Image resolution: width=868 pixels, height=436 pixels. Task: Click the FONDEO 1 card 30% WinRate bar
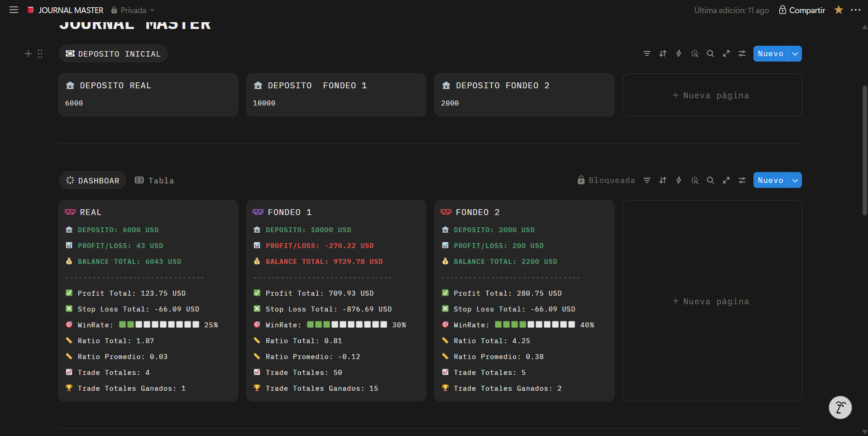point(347,325)
